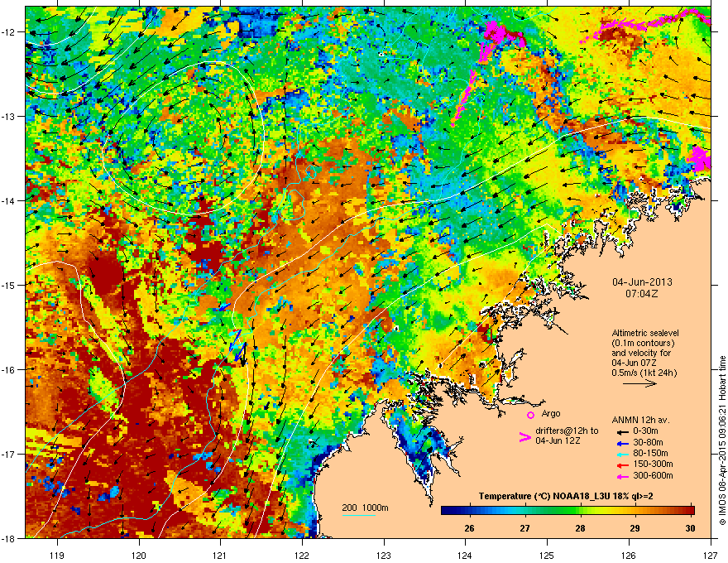This screenshot has height=563, width=728.
Task: Click the 'Argo' legend label
Action: click(551, 413)
